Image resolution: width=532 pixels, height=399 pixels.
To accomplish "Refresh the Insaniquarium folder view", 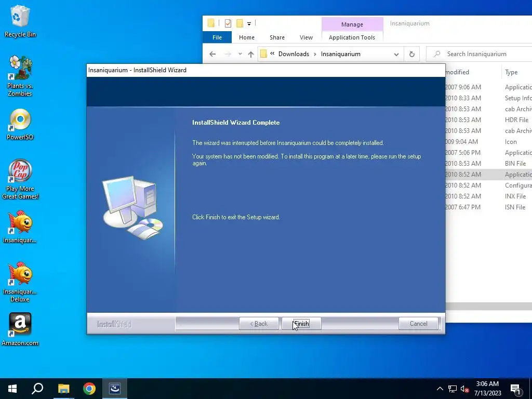I will pos(411,54).
